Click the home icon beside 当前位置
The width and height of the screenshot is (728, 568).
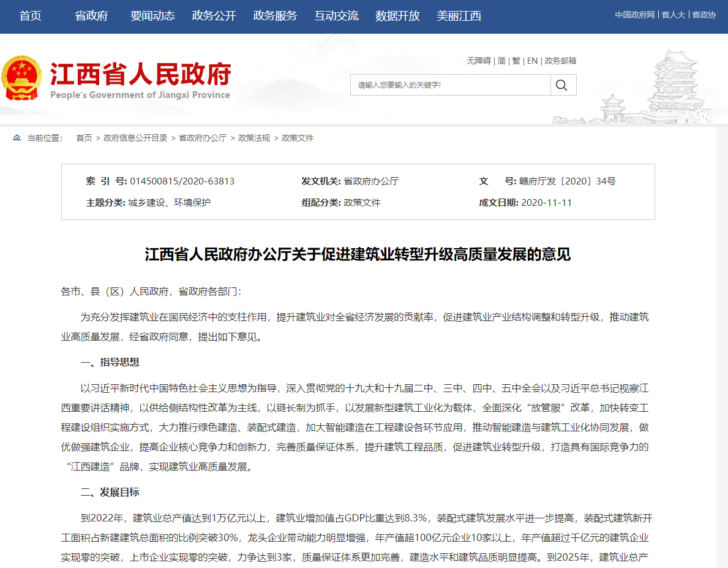tap(17, 138)
